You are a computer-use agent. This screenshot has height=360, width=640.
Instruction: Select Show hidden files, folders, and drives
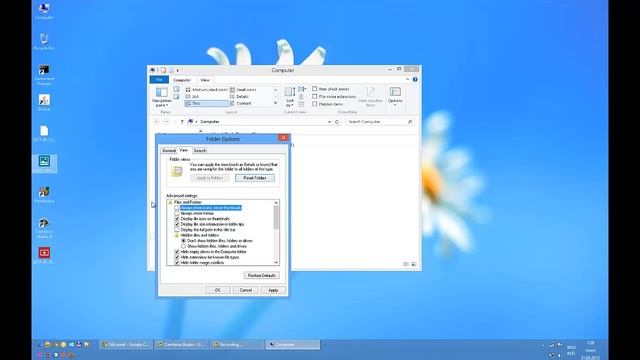(x=183, y=246)
